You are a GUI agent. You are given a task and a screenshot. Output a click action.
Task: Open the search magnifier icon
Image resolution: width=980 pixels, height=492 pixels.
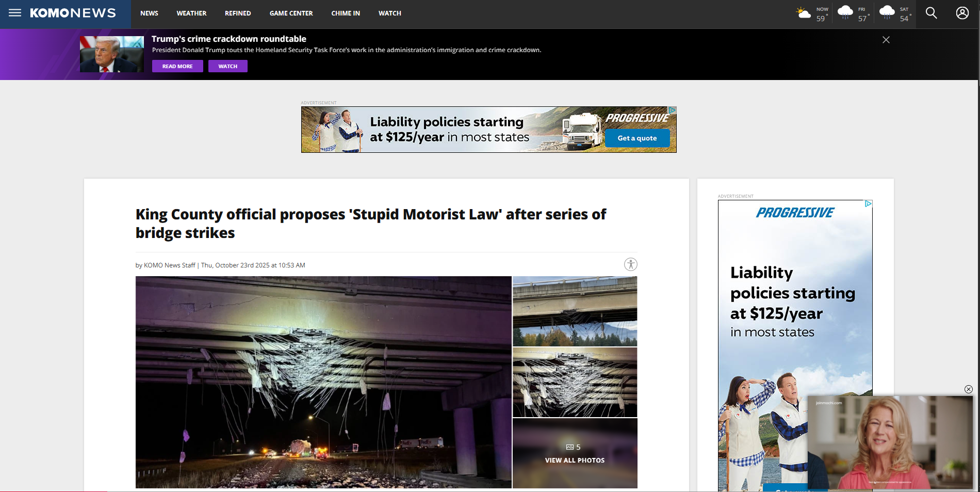[x=931, y=13]
